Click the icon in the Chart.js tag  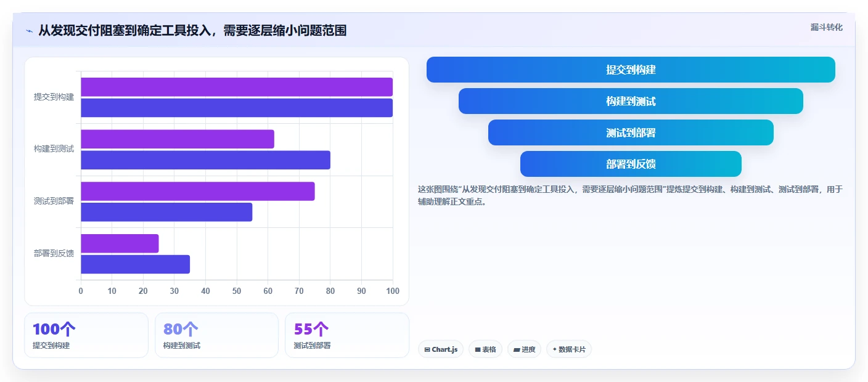coord(427,350)
